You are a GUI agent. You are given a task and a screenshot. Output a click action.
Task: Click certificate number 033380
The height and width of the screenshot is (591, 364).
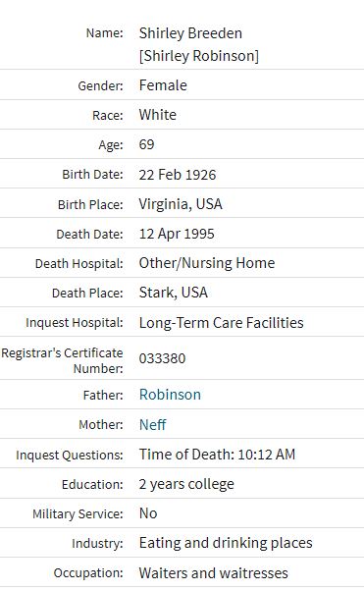(x=163, y=358)
